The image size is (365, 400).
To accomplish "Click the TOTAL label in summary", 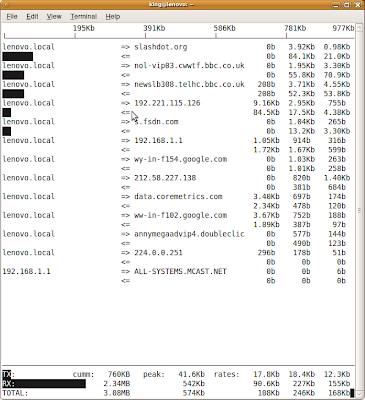I will 15,393.
